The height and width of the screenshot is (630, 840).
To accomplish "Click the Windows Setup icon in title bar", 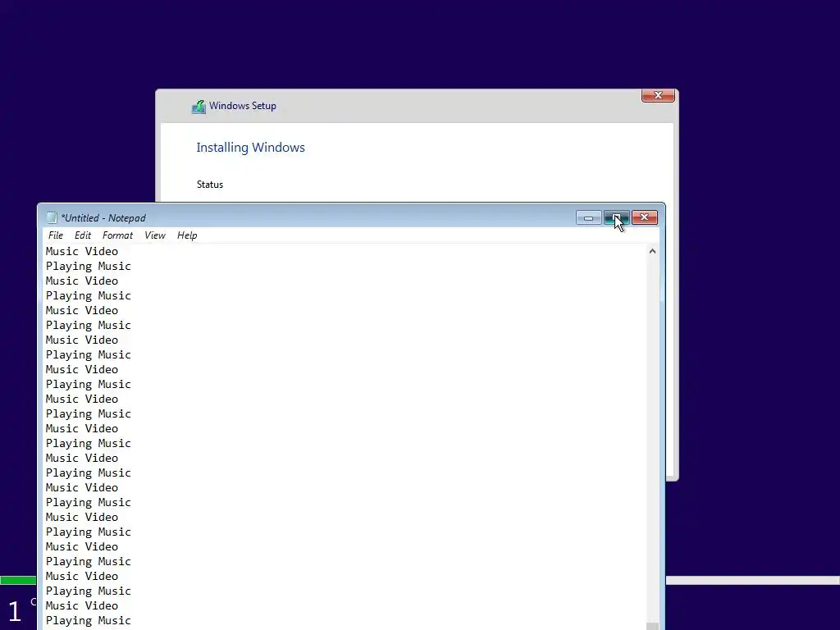I will point(199,107).
